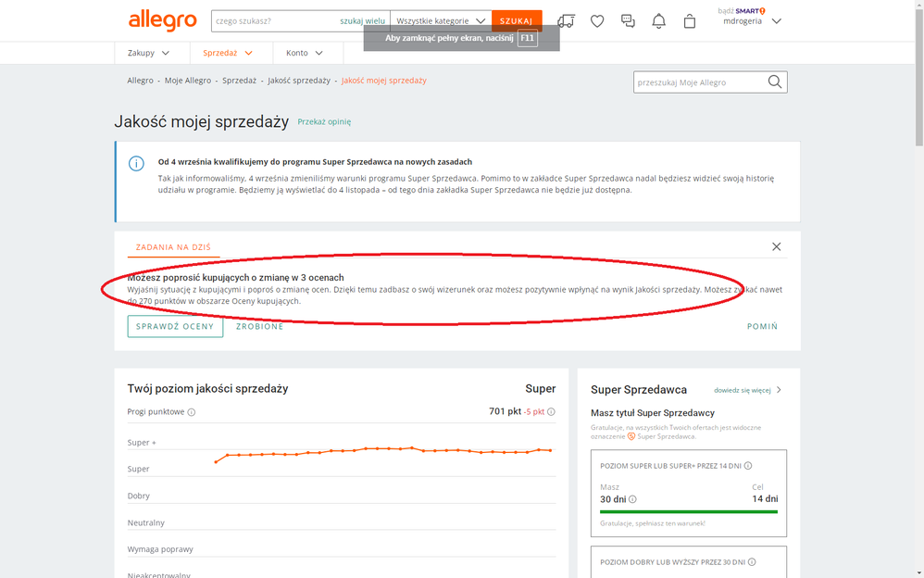Open the Zakupy menu
This screenshot has width=924, height=578.
(148, 53)
